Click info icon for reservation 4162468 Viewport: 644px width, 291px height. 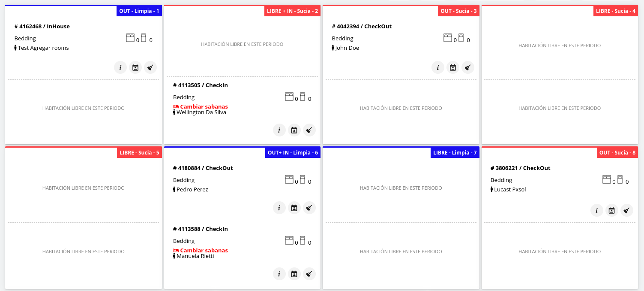[x=120, y=67]
